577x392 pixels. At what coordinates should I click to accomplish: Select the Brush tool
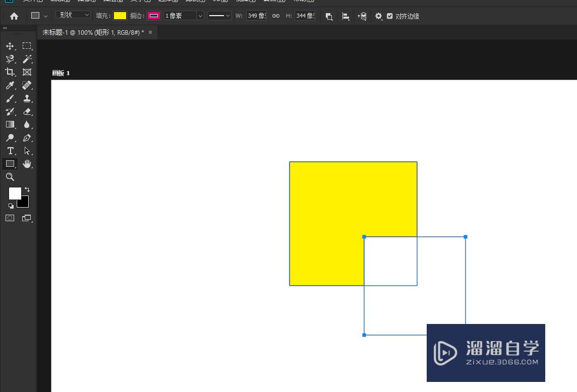click(x=10, y=99)
